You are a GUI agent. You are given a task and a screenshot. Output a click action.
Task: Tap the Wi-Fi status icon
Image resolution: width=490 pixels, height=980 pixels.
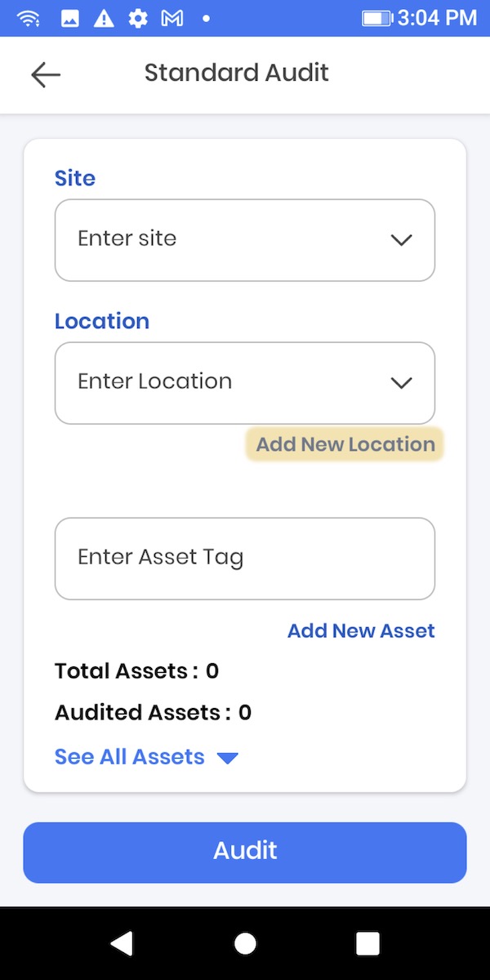coord(29,18)
